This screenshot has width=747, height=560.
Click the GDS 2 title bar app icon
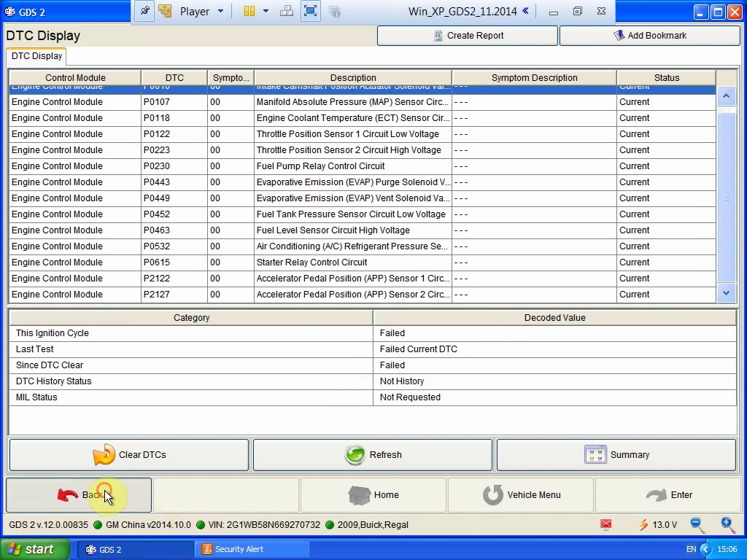(9, 12)
